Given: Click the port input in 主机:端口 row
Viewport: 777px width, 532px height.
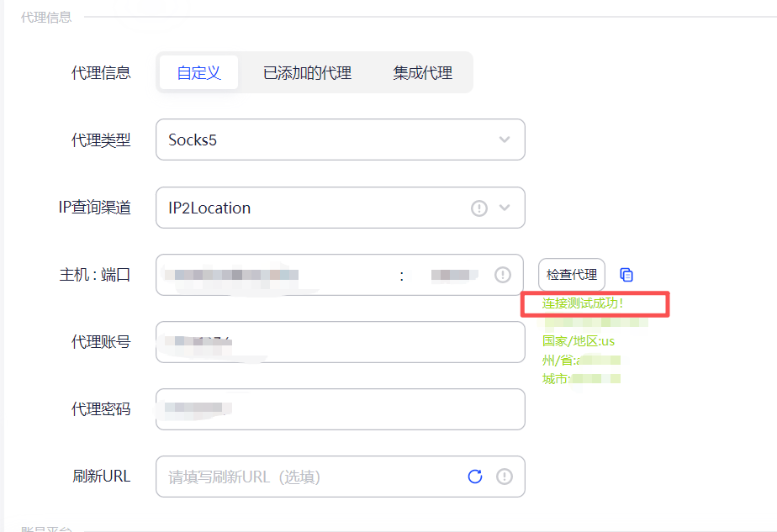Looking at the screenshot, I should pos(450,275).
